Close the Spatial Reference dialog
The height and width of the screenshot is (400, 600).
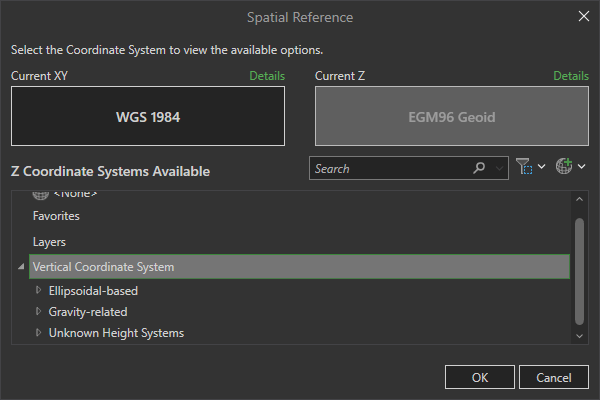pyautogui.click(x=584, y=16)
